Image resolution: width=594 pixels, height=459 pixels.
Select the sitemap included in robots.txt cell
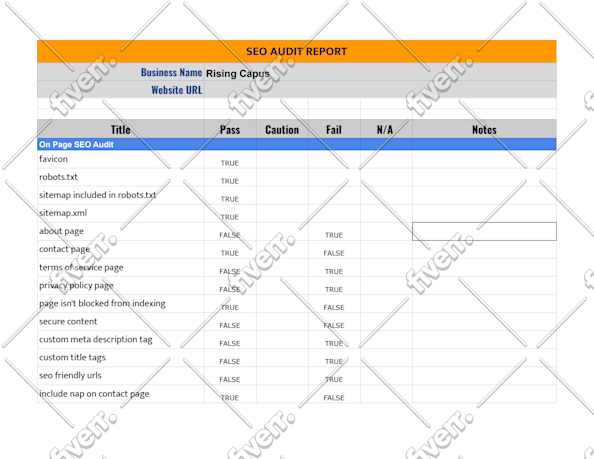pos(121,195)
